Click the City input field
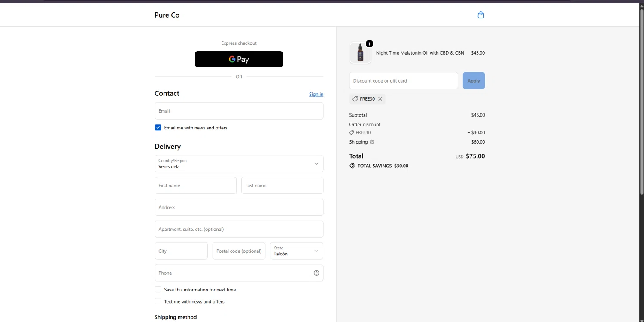 [x=181, y=251]
